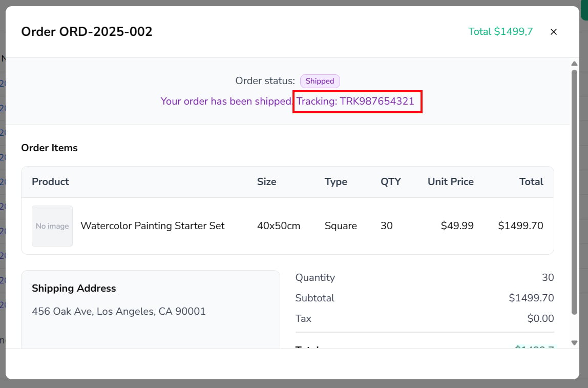Click the green Total amount in header

point(500,32)
